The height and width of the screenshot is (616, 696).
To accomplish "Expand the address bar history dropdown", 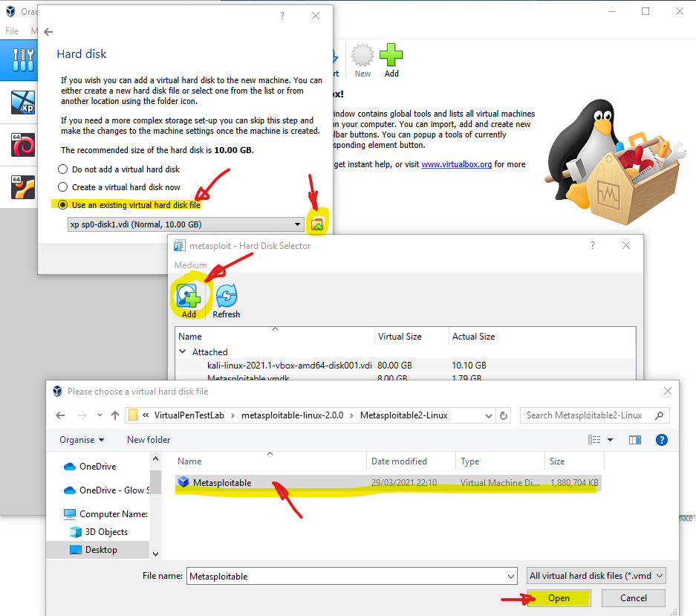I will (488, 415).
